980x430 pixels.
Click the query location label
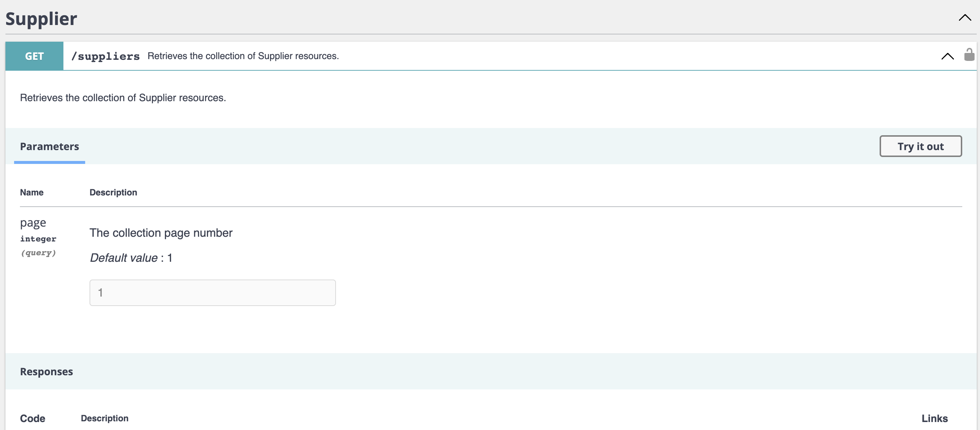[x=38, y=253]
